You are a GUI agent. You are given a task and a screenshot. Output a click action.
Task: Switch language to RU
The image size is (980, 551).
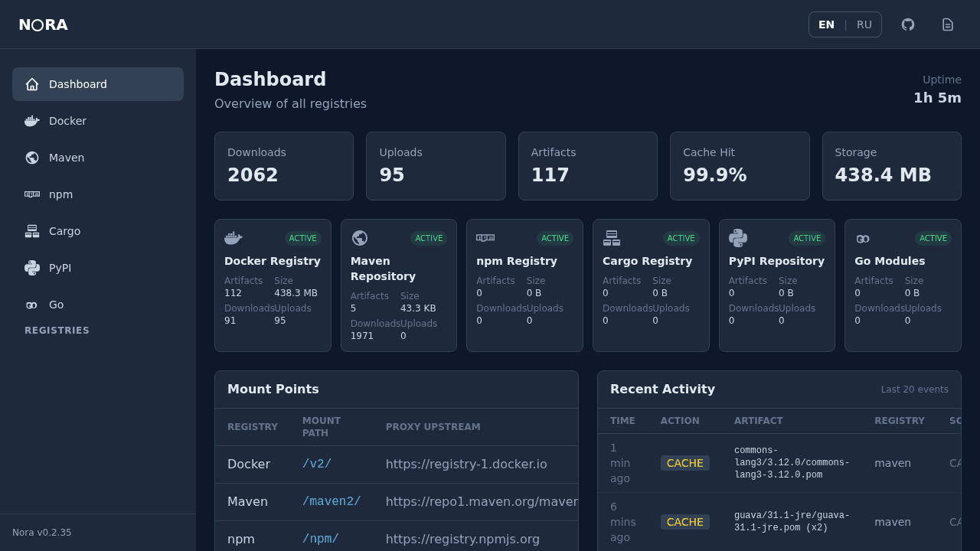pyautogui.click(x=864, y=24)
